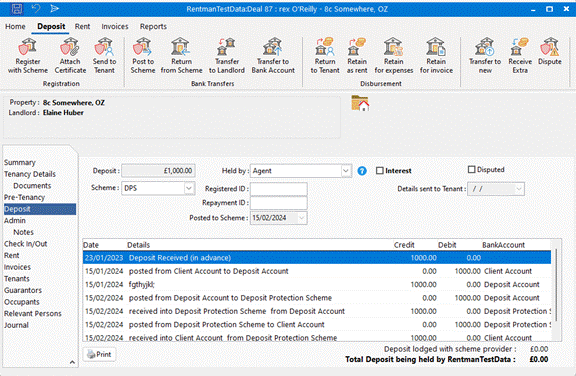Open the Dispute icon
Image resolution: width=576 pixels, height=376 pixels.
point(550,47)
